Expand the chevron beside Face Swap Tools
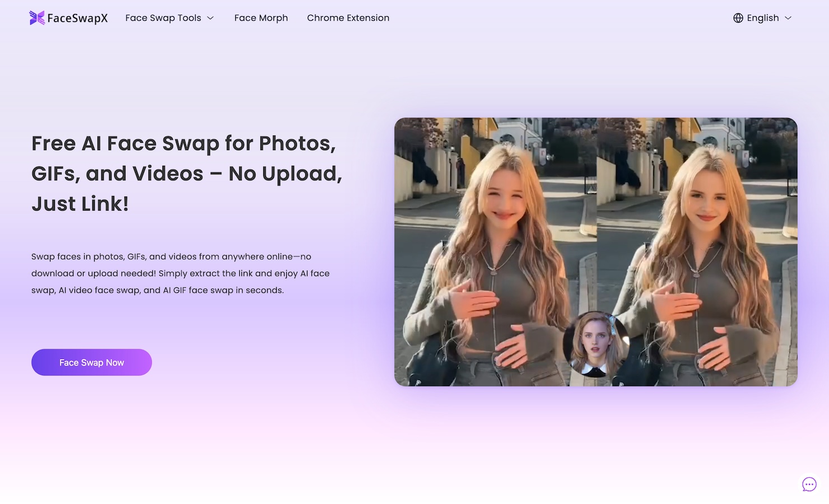Viewport: 829px width, 504px height. pyautogui.click(x=211, y=18)
